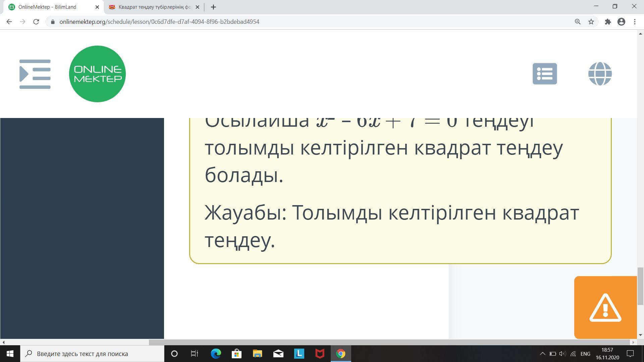Expand the system tray hidden icons
This screenshot has width=644, height=362.
point(542,354)
